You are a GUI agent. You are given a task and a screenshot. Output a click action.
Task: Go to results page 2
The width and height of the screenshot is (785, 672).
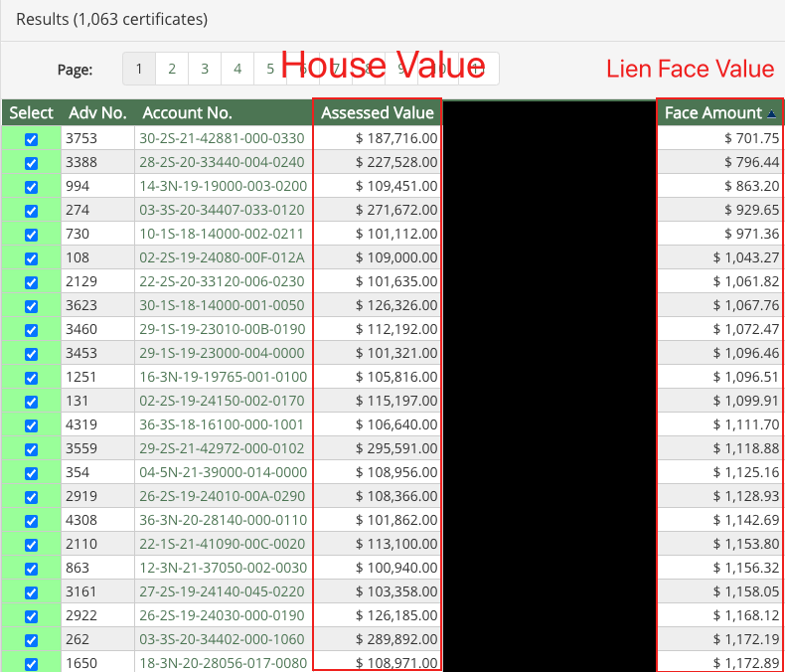tap(172, 69)
